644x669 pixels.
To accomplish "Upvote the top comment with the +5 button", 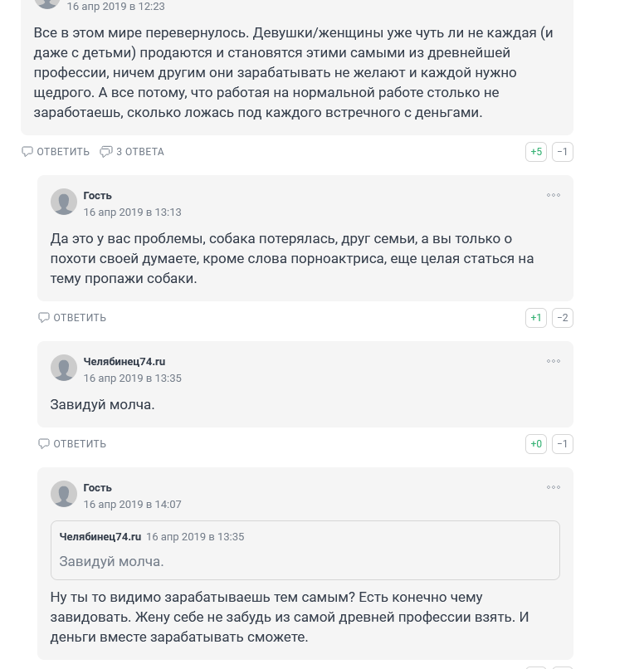I will pos(536,152).
